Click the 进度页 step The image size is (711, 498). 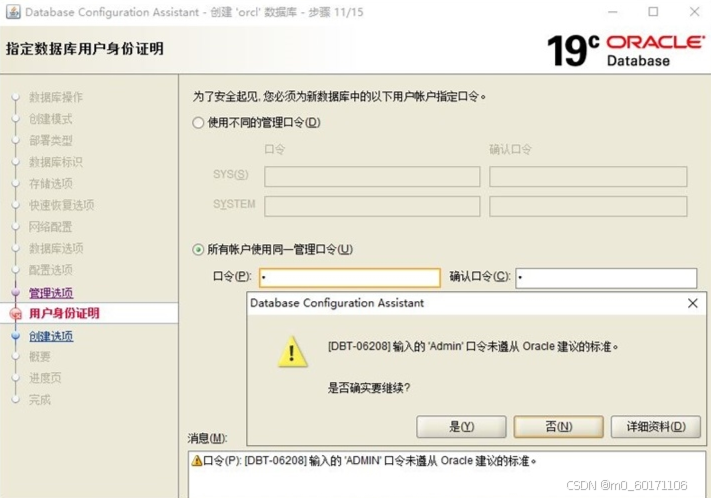(45, 378)
